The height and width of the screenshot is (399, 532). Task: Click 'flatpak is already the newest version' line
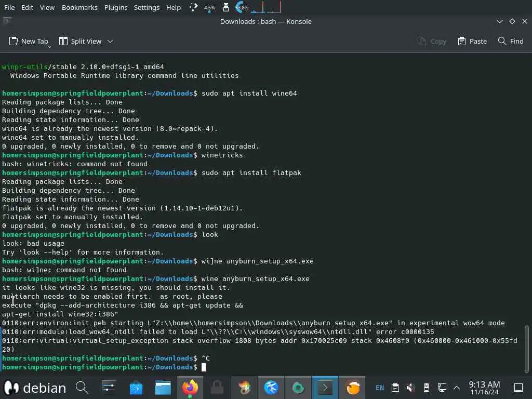pos(123,208)
